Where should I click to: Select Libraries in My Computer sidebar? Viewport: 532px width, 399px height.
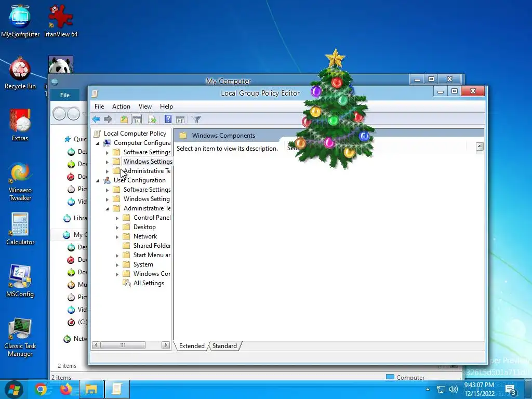[75, 218]
